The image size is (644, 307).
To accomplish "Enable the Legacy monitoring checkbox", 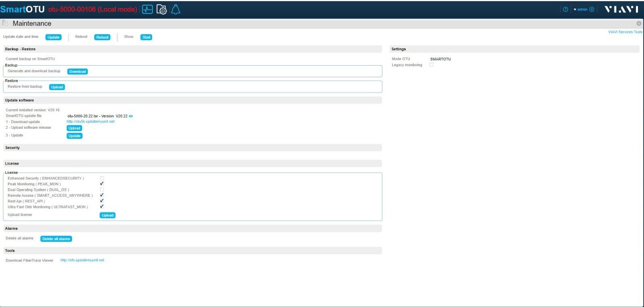I will tap(431, 65).
